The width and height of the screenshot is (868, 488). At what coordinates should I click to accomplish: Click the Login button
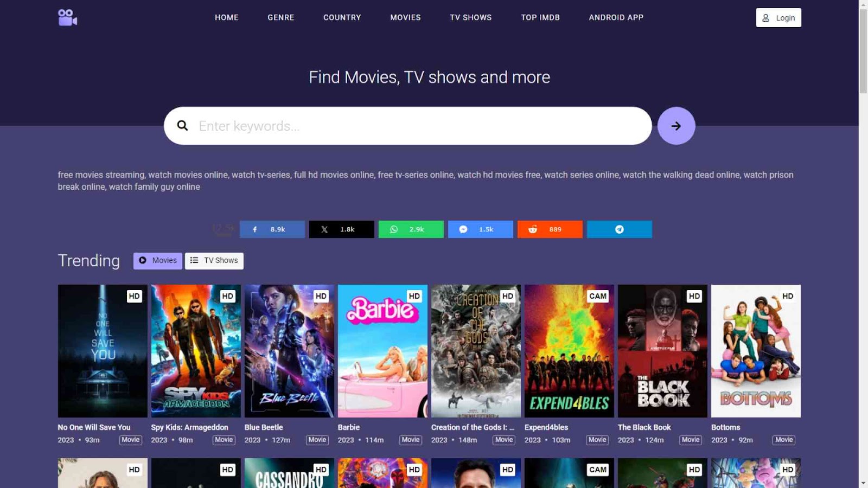point(778,18)
